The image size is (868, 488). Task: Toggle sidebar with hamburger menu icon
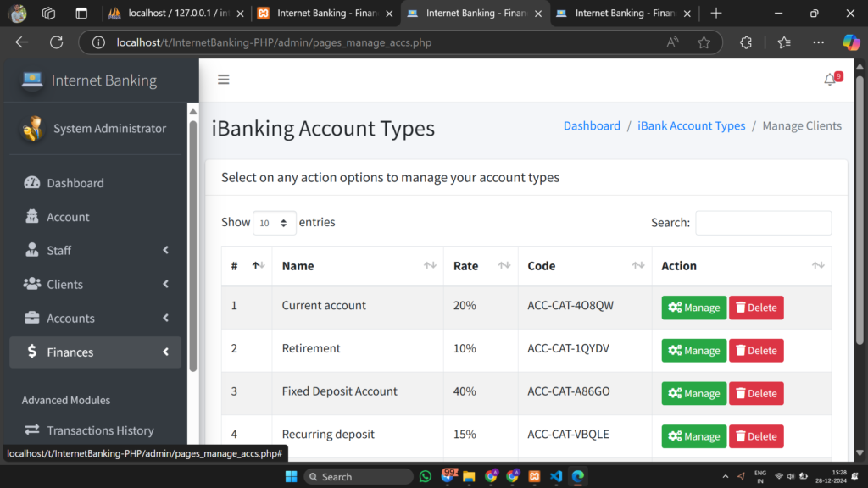pyautogui.click(x=223, y=80)
